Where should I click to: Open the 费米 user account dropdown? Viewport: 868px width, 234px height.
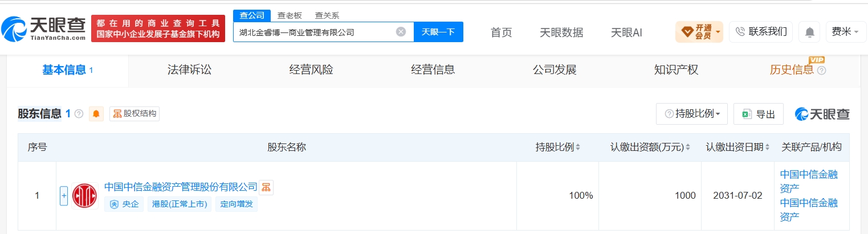(846, 32)
